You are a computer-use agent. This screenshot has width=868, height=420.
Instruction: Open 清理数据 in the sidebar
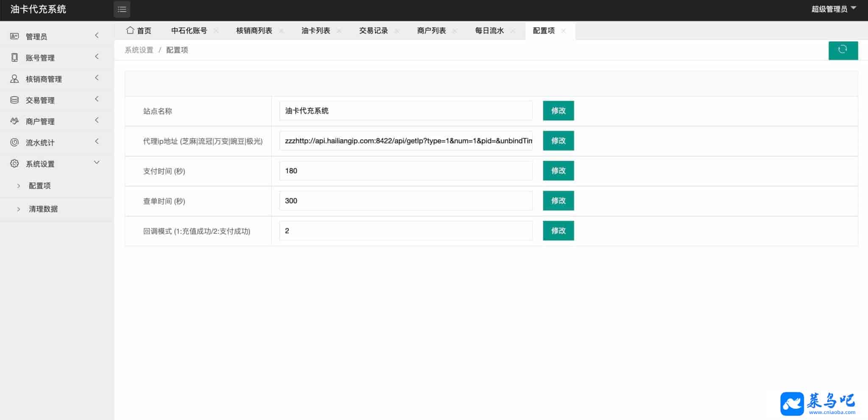43,209
